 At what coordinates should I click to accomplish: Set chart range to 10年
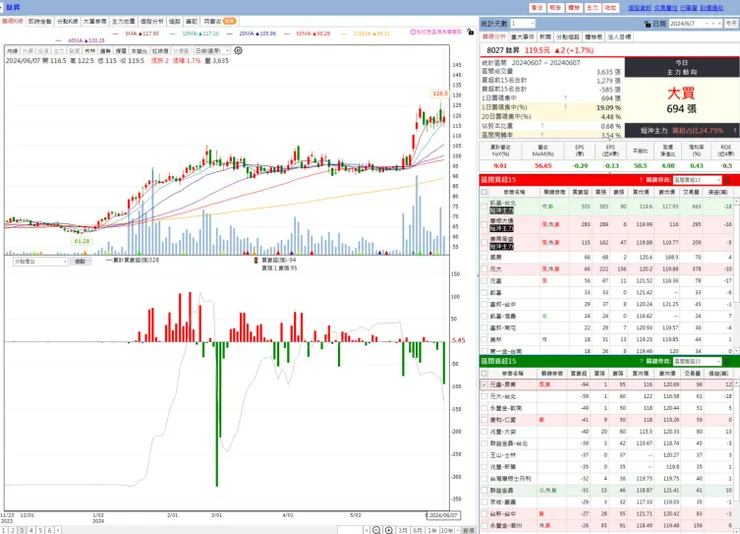coord(446,531)
